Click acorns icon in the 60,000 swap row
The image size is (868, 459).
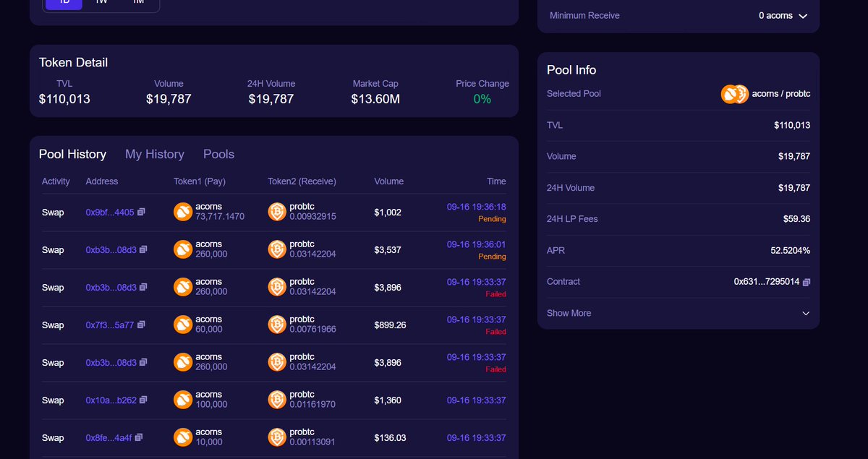coord(183,325)
